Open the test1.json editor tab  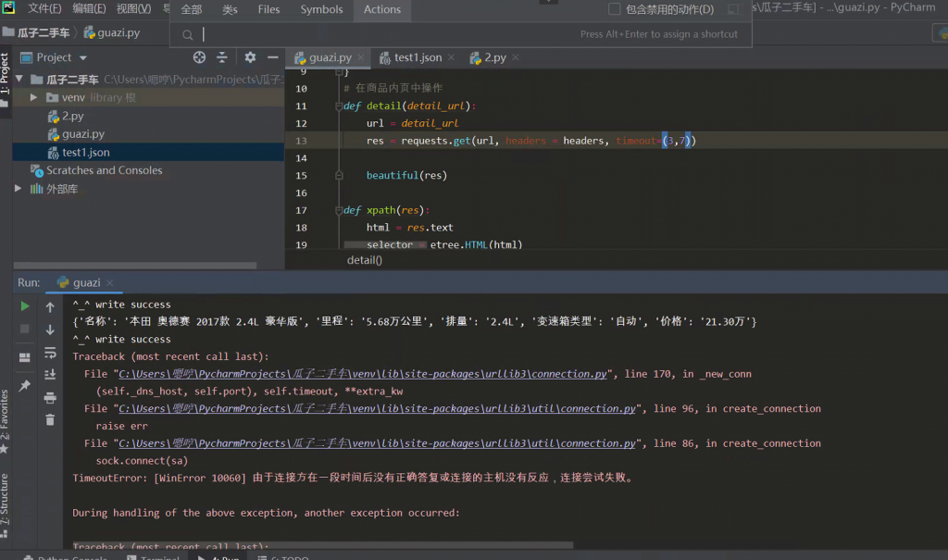point(418,57)
